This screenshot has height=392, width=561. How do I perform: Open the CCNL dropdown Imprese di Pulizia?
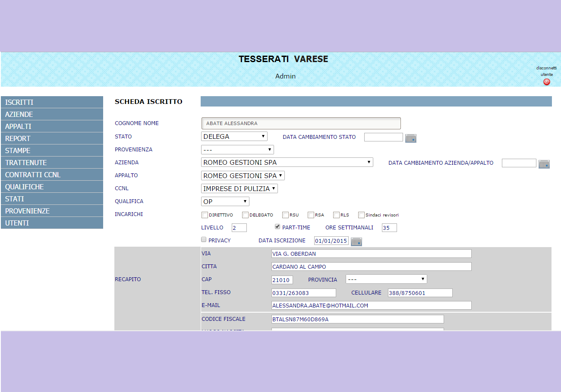tap(240, 188)
